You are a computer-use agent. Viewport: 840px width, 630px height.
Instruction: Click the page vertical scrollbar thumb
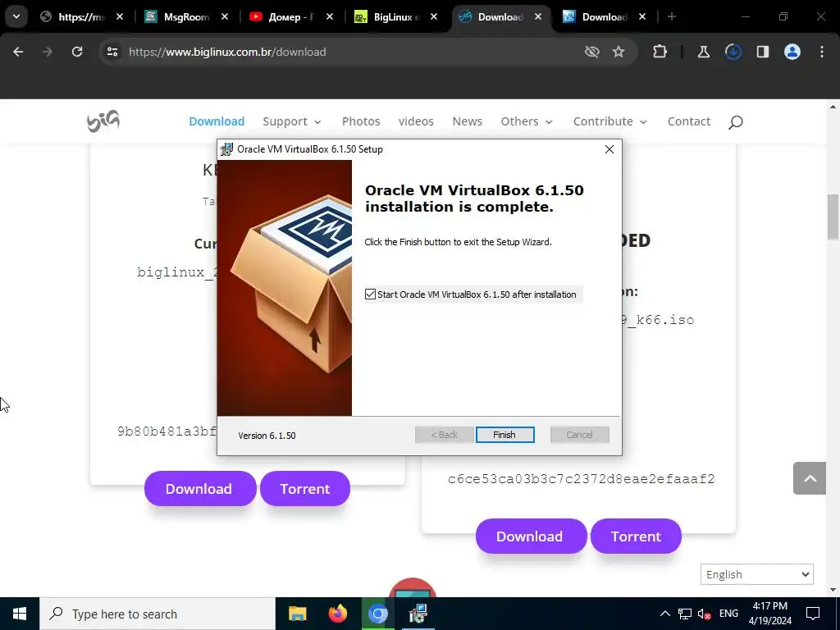pos(833,217)
